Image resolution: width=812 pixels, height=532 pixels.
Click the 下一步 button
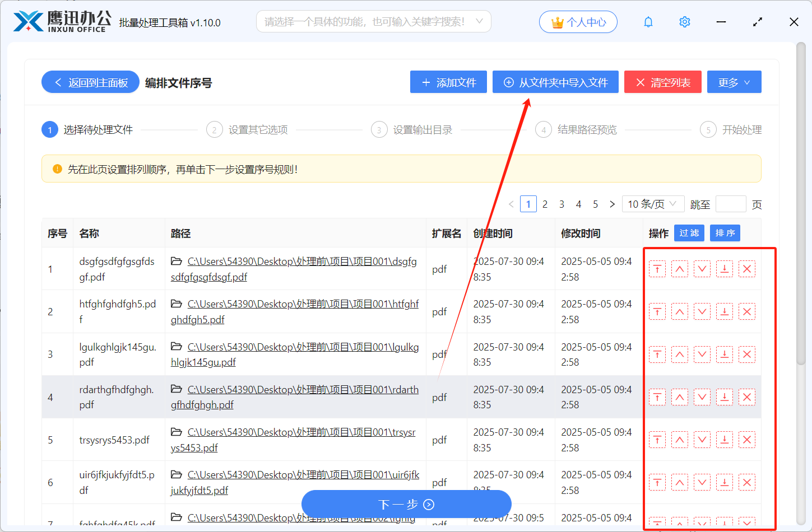406,504
